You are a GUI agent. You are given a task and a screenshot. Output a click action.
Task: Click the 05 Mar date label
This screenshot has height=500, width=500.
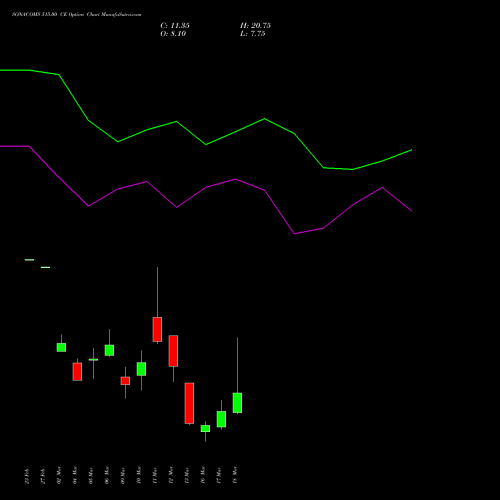click(91, 475)
